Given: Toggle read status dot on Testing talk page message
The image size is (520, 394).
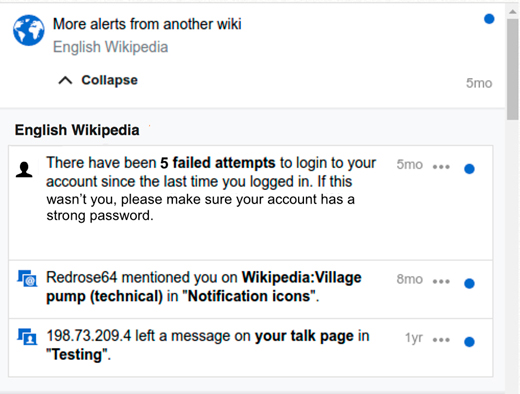Looking at the screenshot, I should [469, 342].
